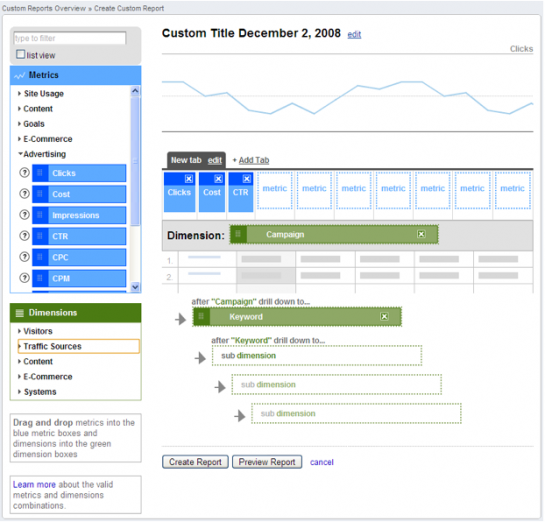Open help icon next to CPC metric

pyautogui.click(x=24, y=257)
